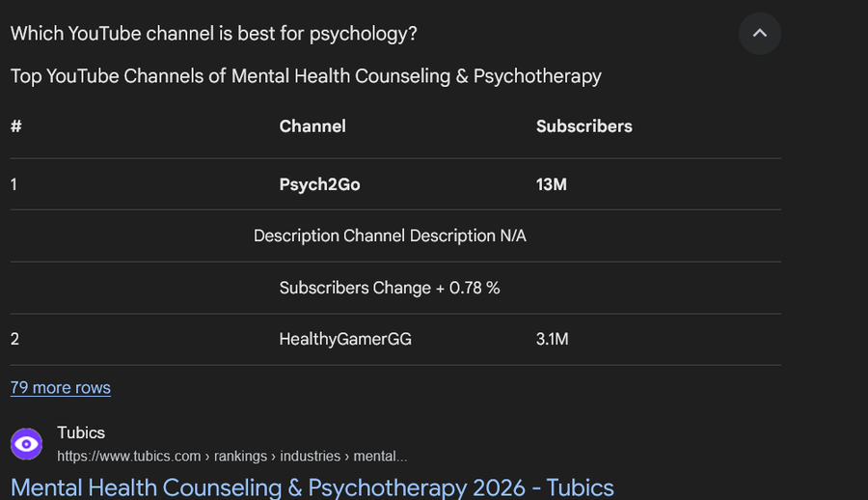Click the Tubics site name
Screen dimensions: 868x500
(81, 432)
